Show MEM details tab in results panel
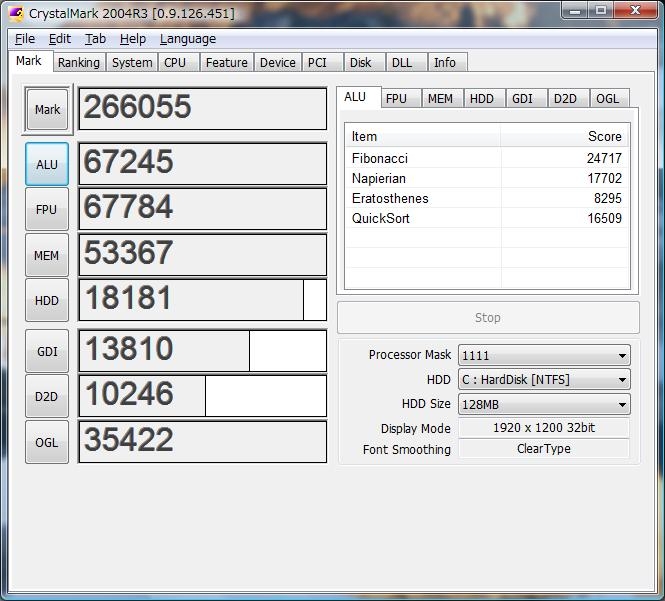 tap(443, 98)
